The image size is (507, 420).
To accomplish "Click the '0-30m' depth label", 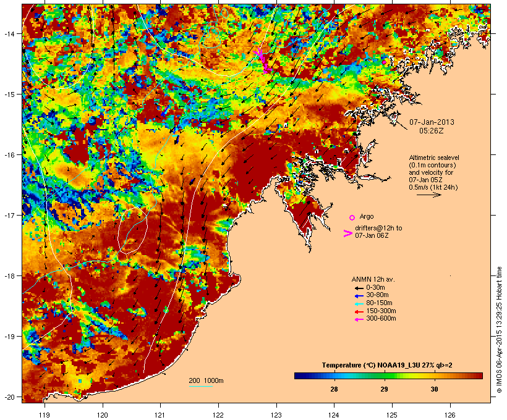I will (x=375, y=288).
